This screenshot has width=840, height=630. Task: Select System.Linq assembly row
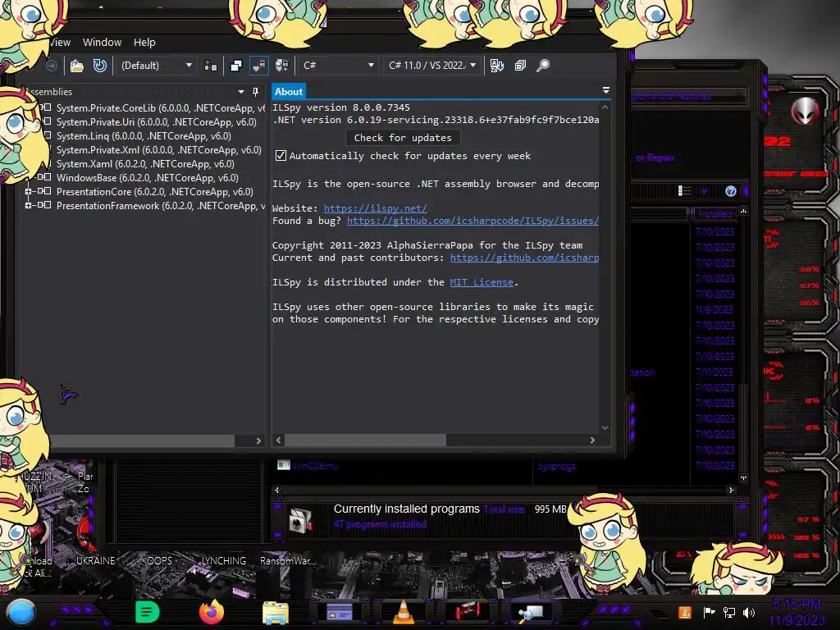click(x=144, y=136)
